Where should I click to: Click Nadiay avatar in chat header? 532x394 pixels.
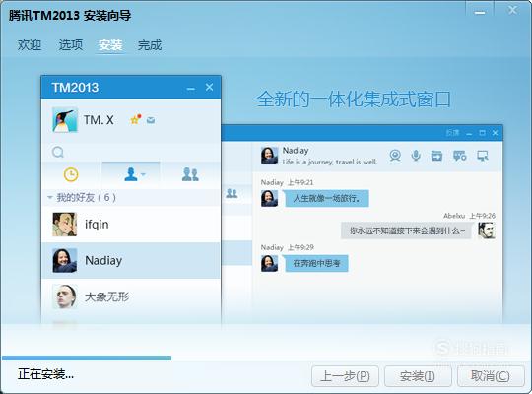[x=269, y=155]
